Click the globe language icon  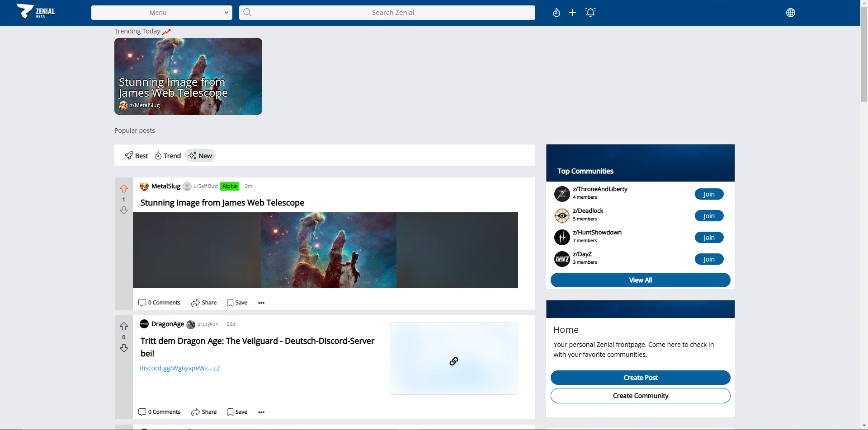point(790,13)
